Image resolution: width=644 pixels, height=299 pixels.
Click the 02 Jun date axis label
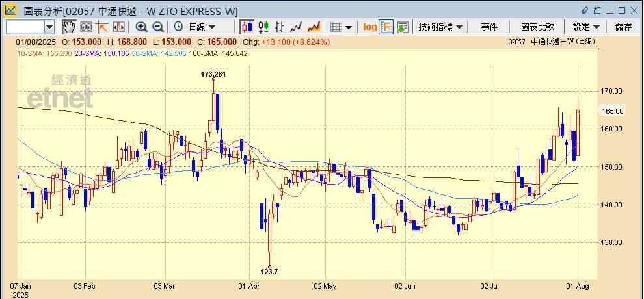(x=405, y=286)
